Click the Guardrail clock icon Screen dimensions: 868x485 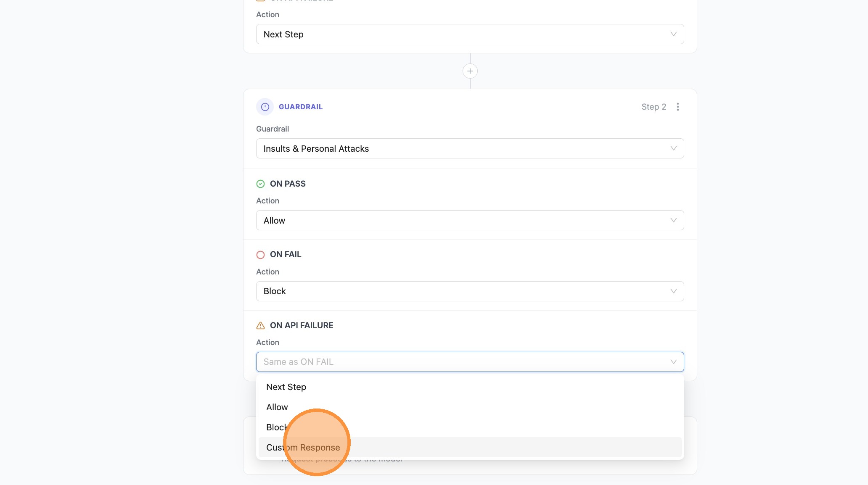[265, 107]
